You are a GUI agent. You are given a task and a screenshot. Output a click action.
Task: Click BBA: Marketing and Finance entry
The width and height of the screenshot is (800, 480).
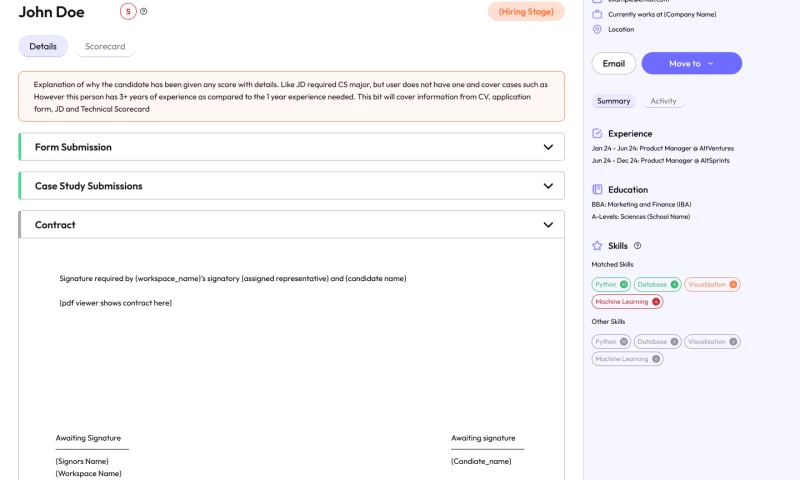(x=641, y=205)
